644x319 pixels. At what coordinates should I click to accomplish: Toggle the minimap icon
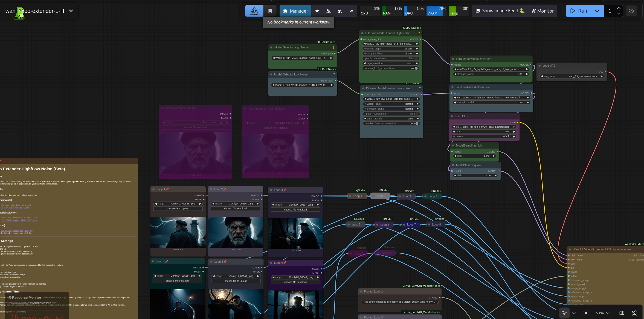[x=622, y=313]
